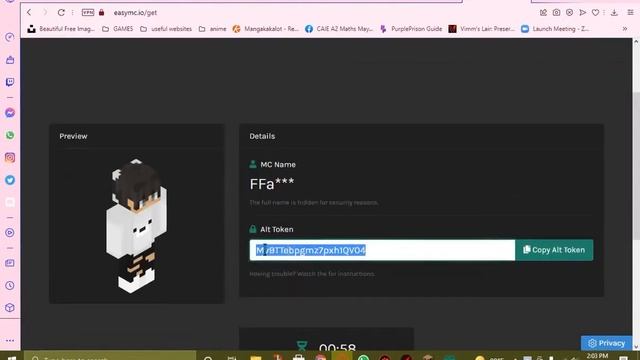640x360 pixels.
Task: Click the taskbar clock showing 2:03 PM
Action: (x=597, y=356)
